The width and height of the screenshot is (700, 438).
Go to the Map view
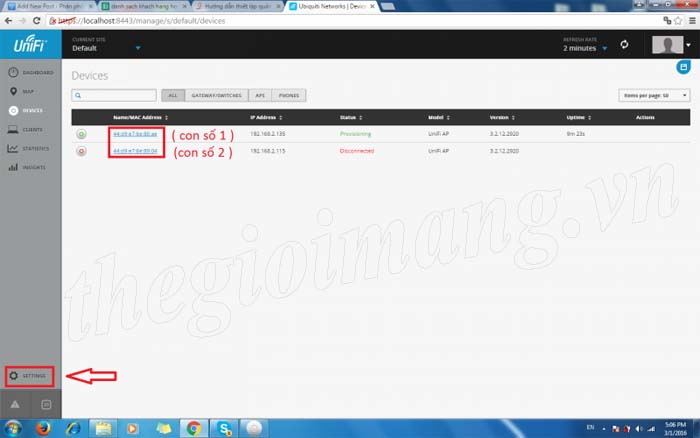30,92
